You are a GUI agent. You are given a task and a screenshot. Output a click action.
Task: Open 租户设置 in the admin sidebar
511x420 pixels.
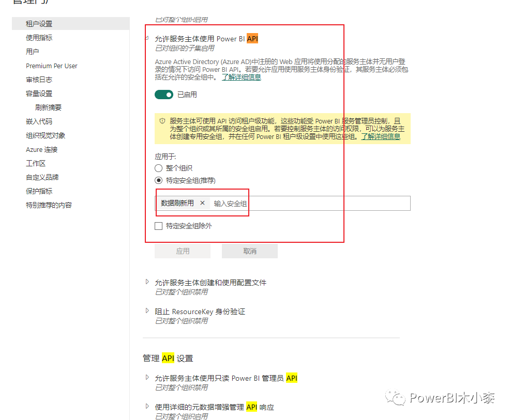71,24
